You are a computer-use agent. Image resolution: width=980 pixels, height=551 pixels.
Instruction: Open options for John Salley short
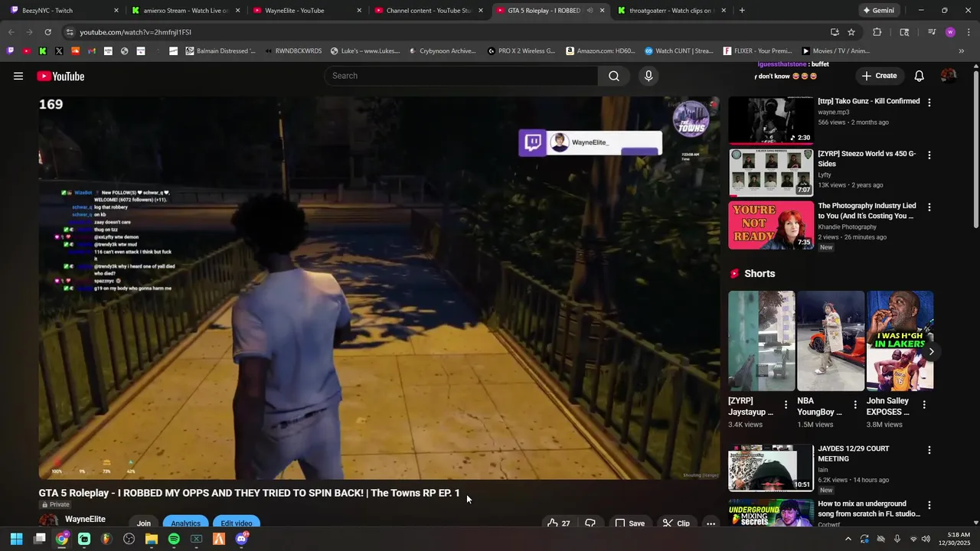click(924, 405)
